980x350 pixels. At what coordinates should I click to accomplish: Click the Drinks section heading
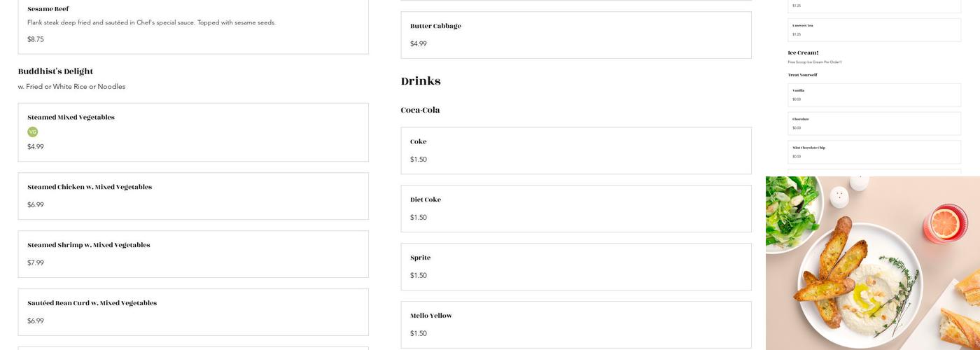421,81
